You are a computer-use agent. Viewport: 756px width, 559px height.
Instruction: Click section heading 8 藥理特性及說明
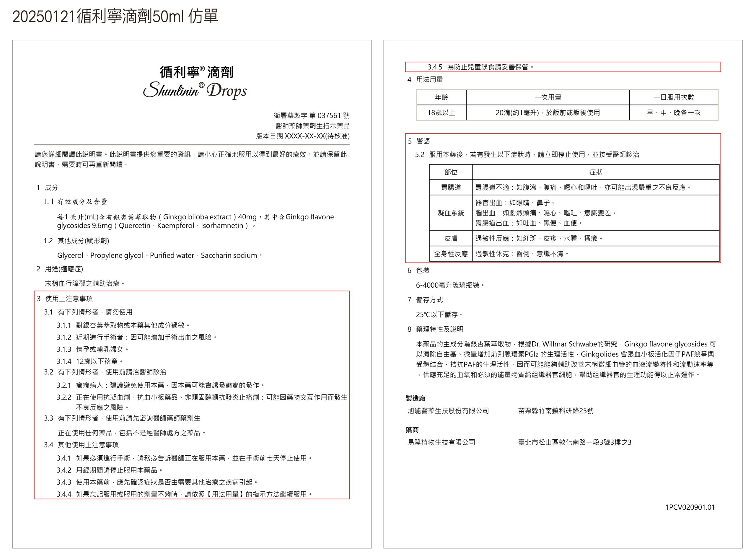point(435,329)
